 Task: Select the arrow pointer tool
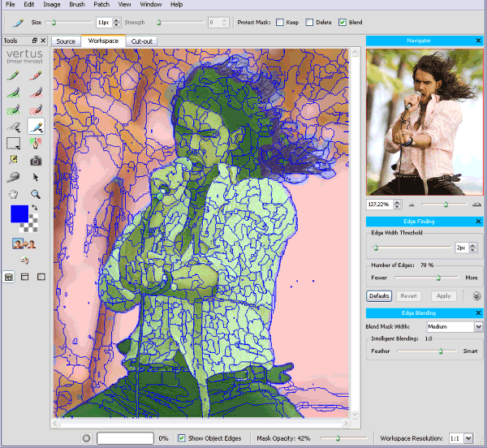tap(36, 177)
